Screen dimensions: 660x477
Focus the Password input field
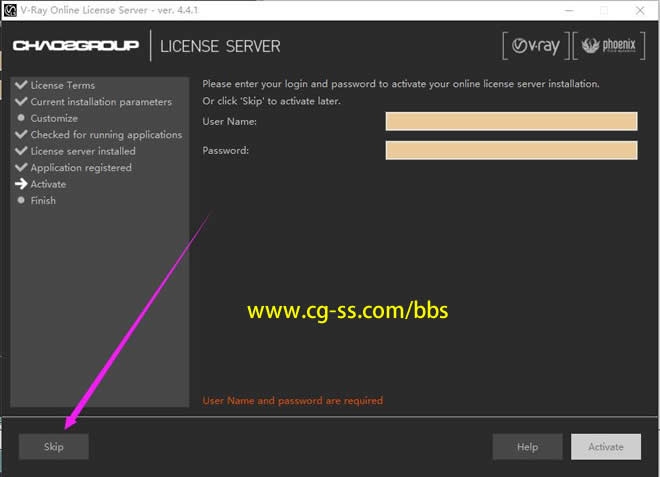[x=511, y=151]
